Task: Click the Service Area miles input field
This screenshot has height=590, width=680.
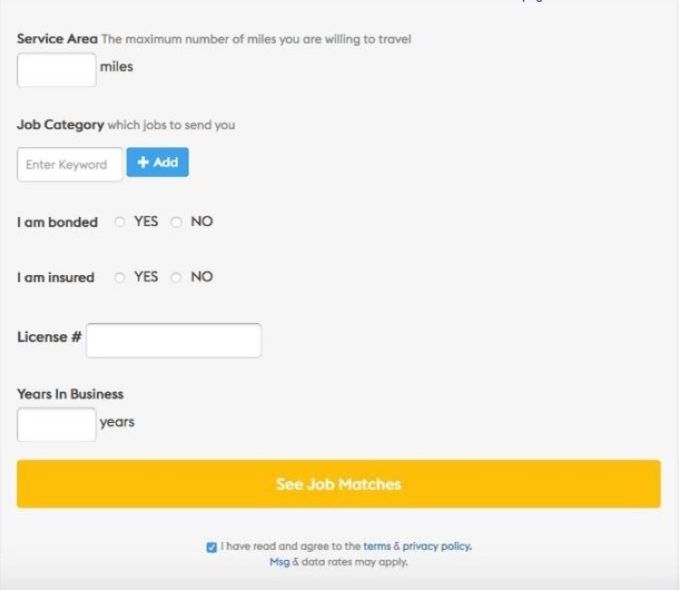Action: coord(56,69)
